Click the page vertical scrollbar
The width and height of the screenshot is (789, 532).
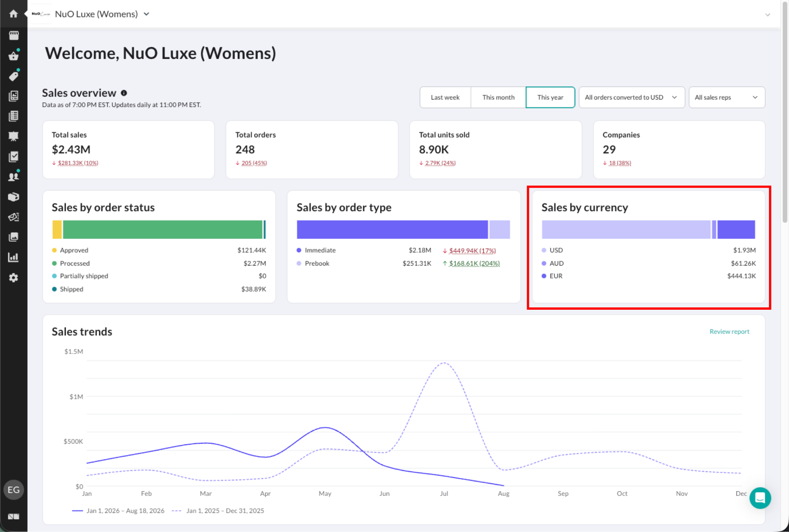(x=785, y=112)
